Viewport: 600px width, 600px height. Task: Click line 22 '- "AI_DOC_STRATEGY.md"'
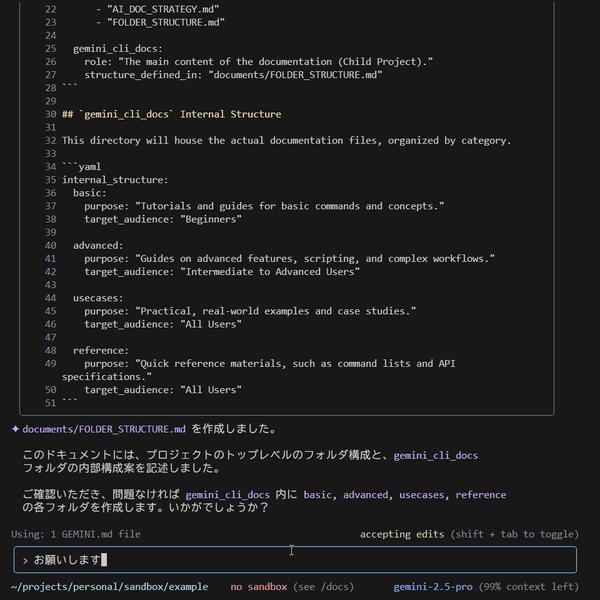click(x=157, y=9)
